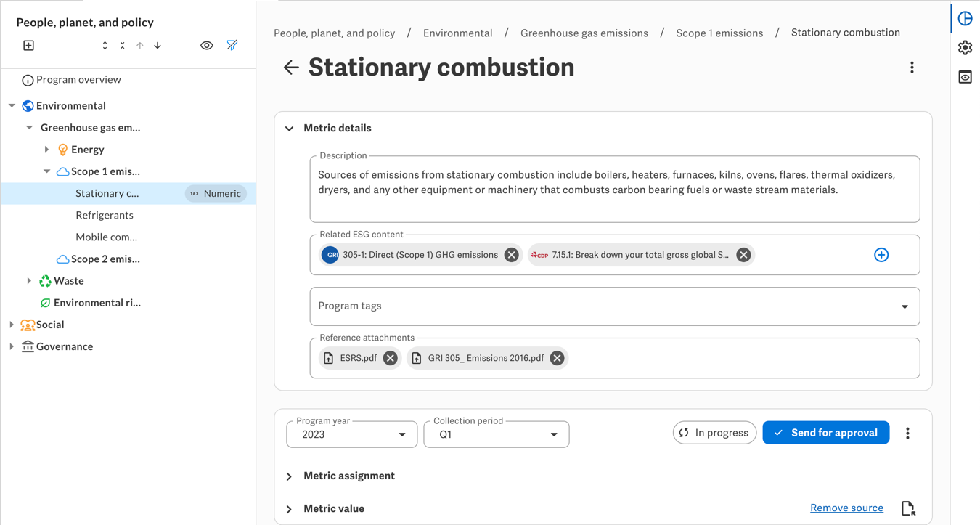Select Scope 2 emissions in the tree
Viewport: 980px width, 525px height.
pyautogui.click(x=107, y=259)
